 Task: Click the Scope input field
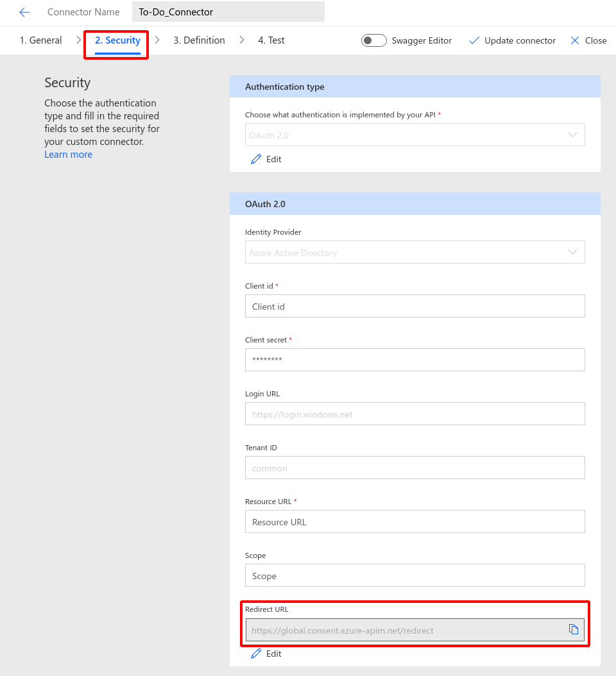415,575
